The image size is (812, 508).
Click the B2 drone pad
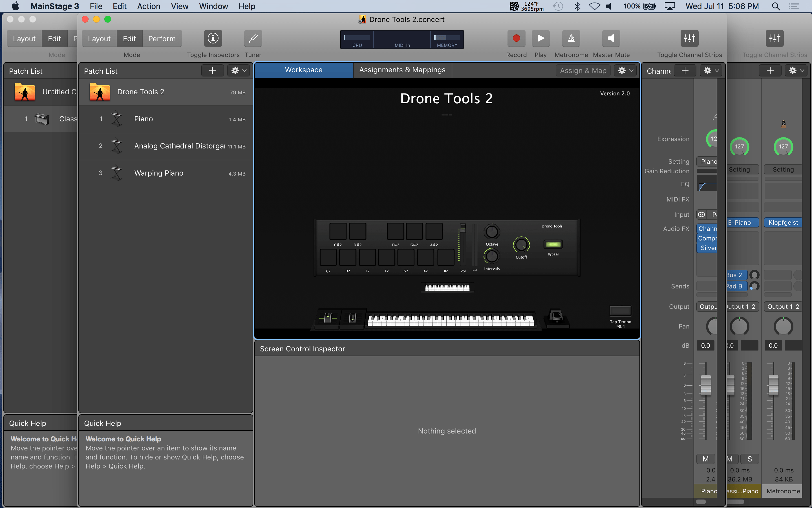tap(445, 257)
